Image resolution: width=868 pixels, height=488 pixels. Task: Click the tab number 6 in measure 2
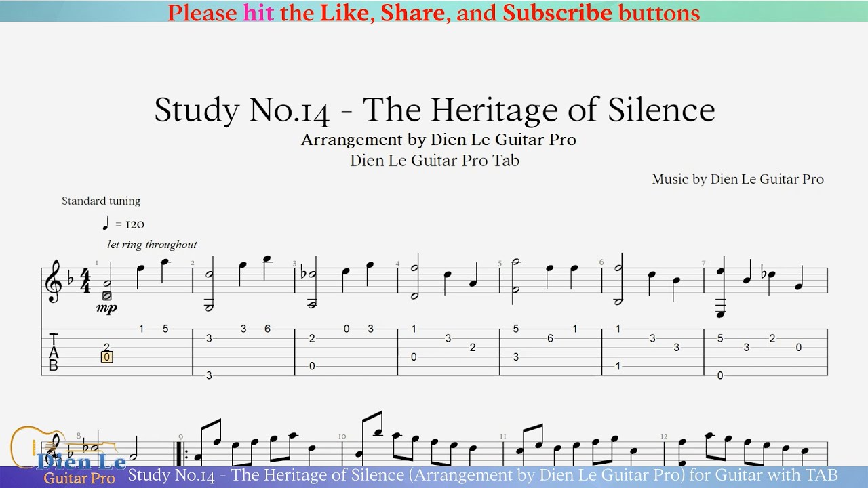(x=268, y=329)
